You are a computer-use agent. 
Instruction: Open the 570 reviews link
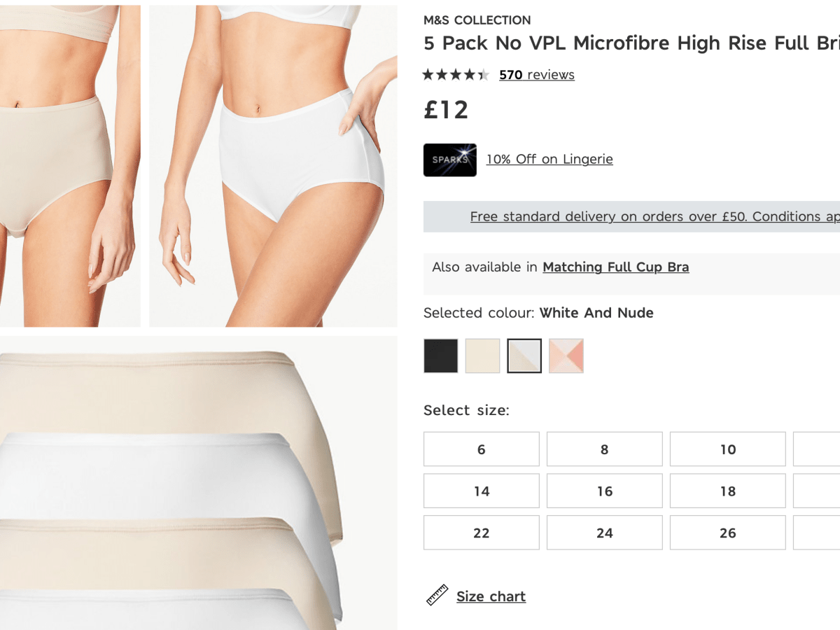(537, 75)
